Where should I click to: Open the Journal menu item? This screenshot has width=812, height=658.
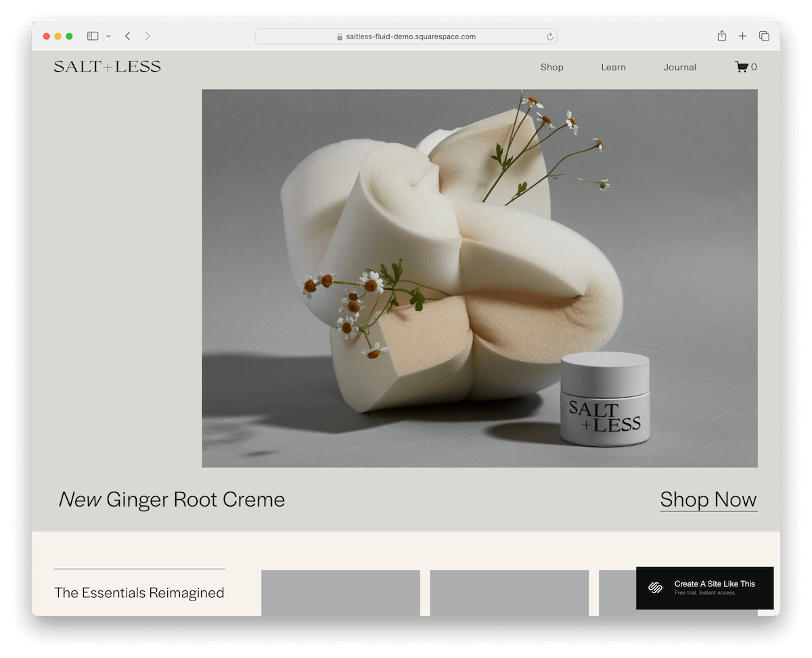(680, 67)
